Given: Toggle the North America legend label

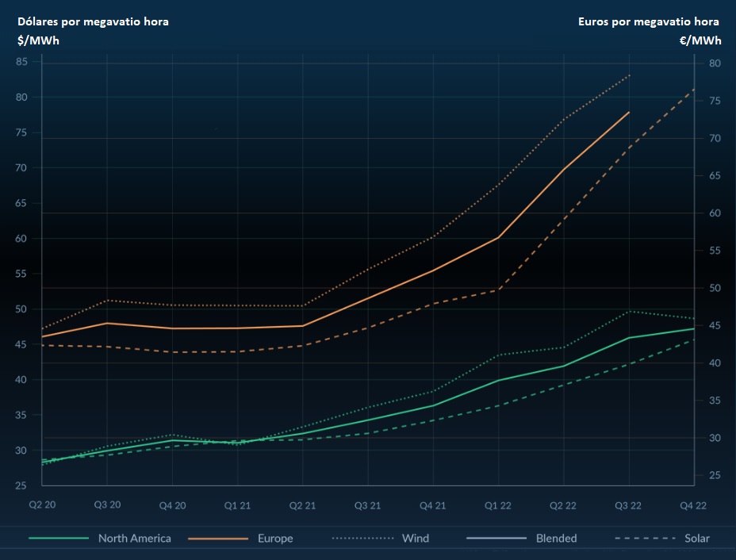Looking at the screenshot, I should tap(134, 539).
